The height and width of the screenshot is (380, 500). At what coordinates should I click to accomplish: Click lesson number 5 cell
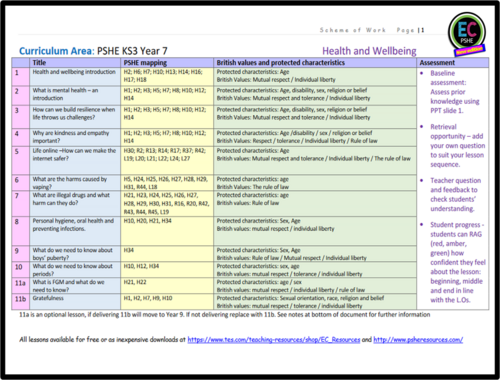tap(21, 160)
